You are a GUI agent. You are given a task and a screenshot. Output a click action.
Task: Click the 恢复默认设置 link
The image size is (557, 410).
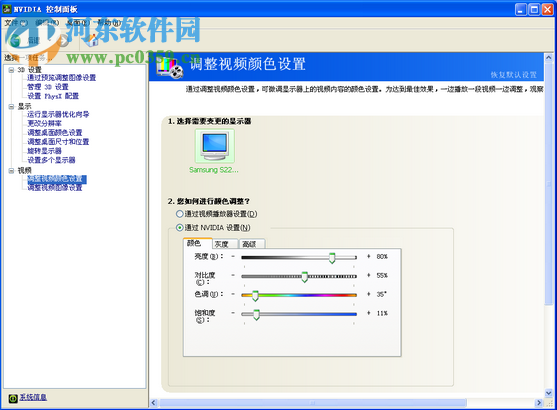(x=514, y=75)
